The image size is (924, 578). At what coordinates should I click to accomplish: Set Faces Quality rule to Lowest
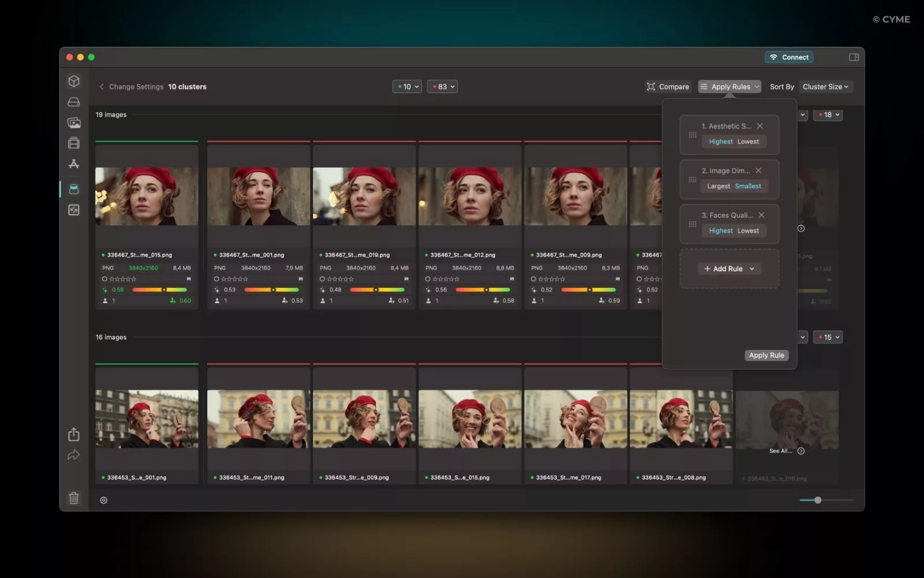click(x=748, y=231)
